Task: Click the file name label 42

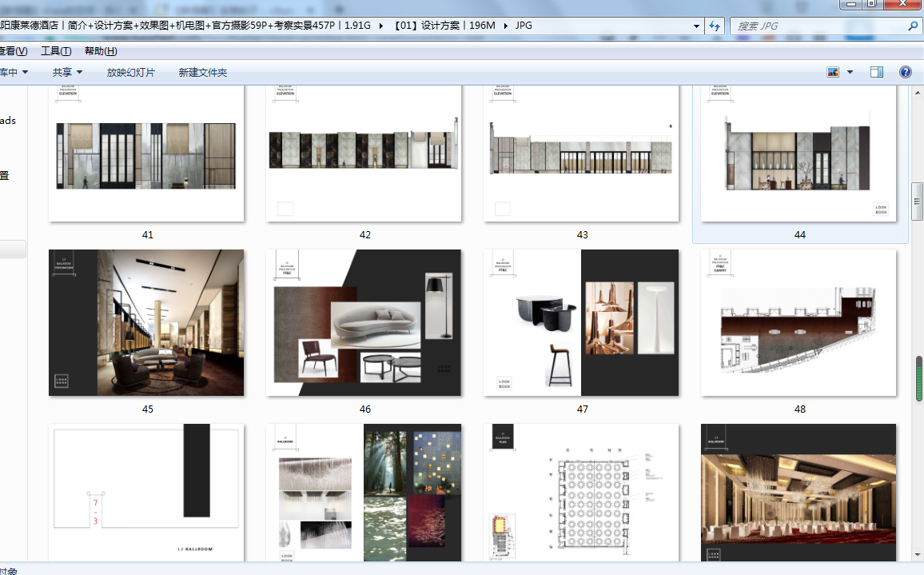Action: pos(365,234)
